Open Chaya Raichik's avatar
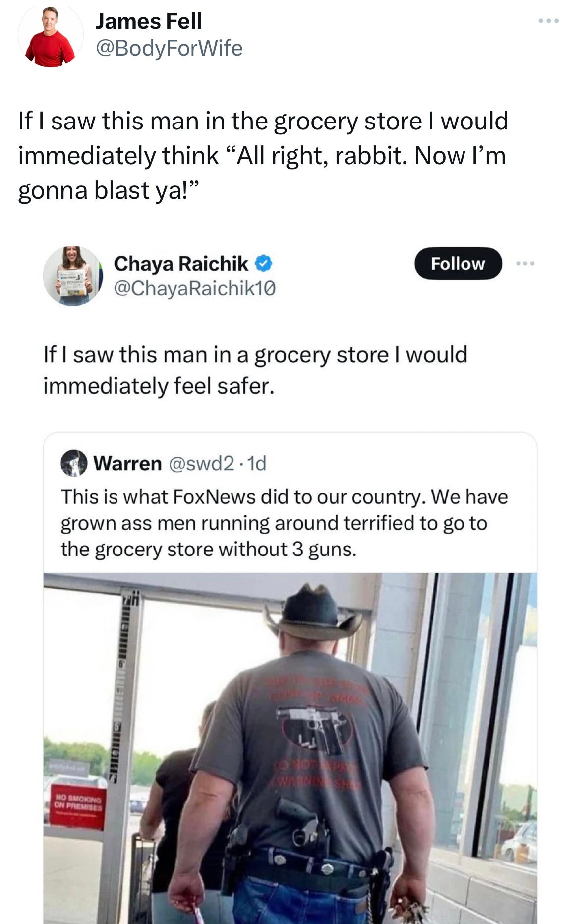Screen dimensions: 580x924 72,275
